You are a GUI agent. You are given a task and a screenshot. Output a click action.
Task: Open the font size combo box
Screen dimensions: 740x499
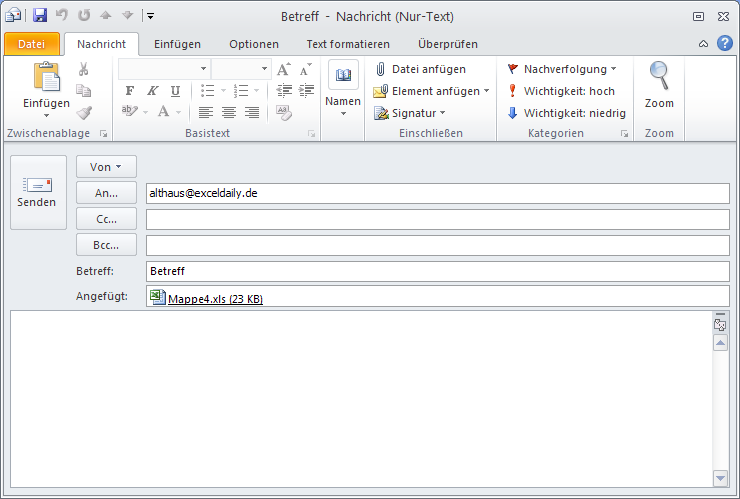pos(241,69)
